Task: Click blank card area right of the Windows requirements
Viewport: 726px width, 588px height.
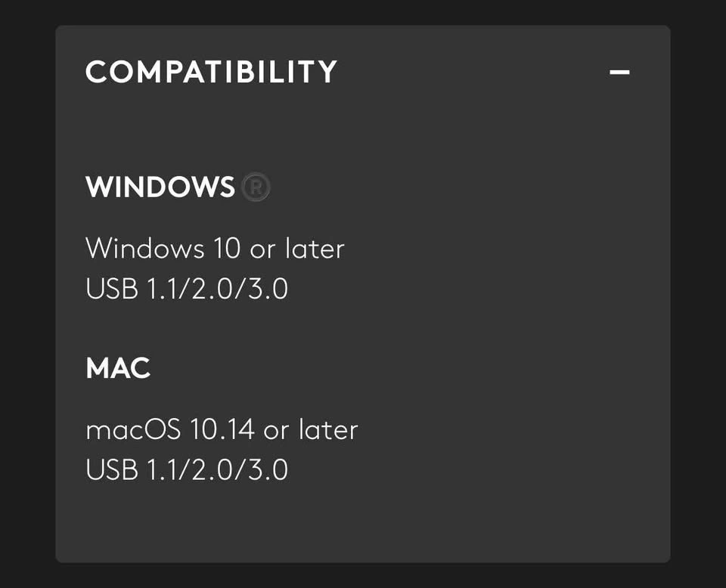Action: [x=514, y=268]
